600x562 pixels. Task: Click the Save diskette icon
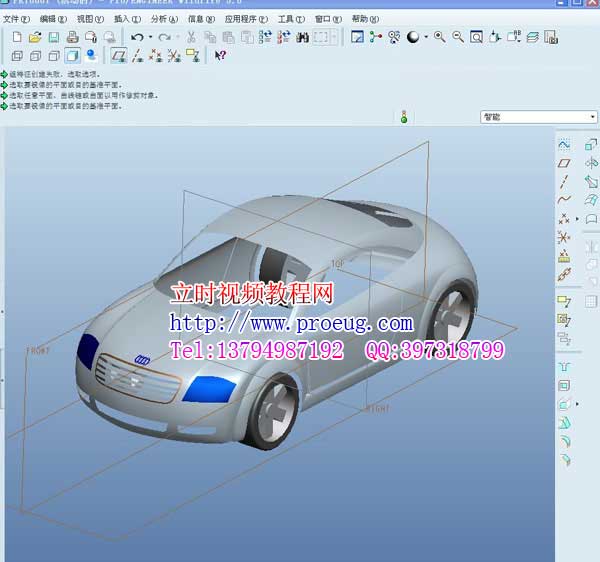[54, 37]
